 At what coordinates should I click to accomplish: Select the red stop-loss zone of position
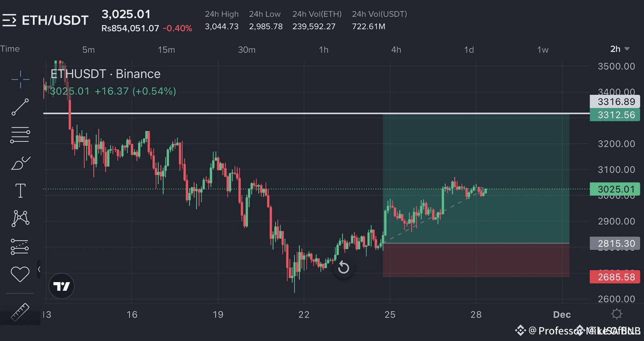click(x=476, y=260)
